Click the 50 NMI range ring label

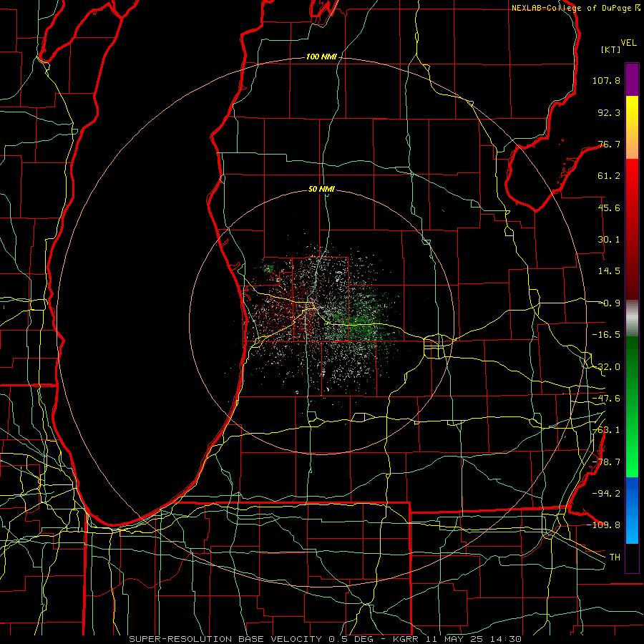tap(321, 189)
